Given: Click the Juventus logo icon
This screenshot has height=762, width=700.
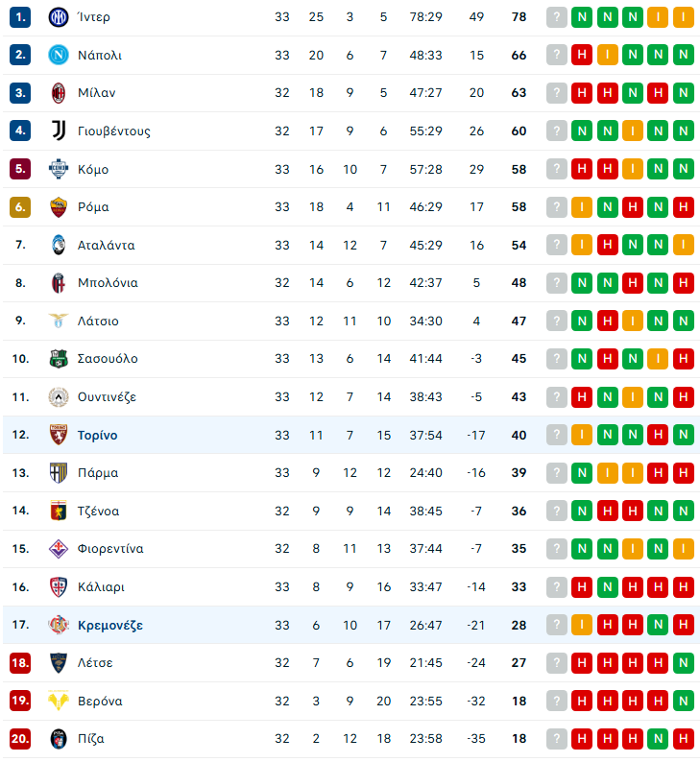Looking at the screenshot, I should point(60,131).
